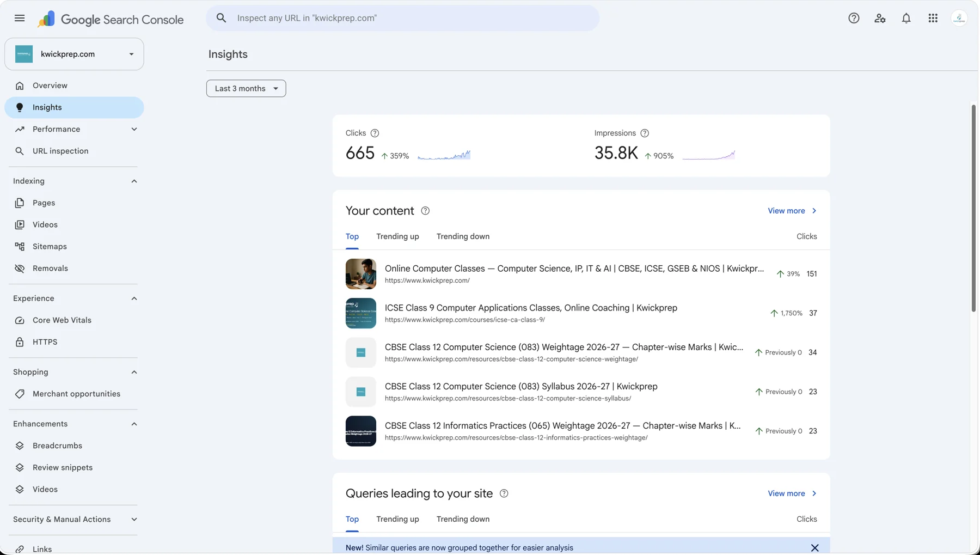The height and width of the screenshot is (555, 980).
Task: Click the Clicks sparkline chart
Action: pyautogui.click(x=444, y=155)
